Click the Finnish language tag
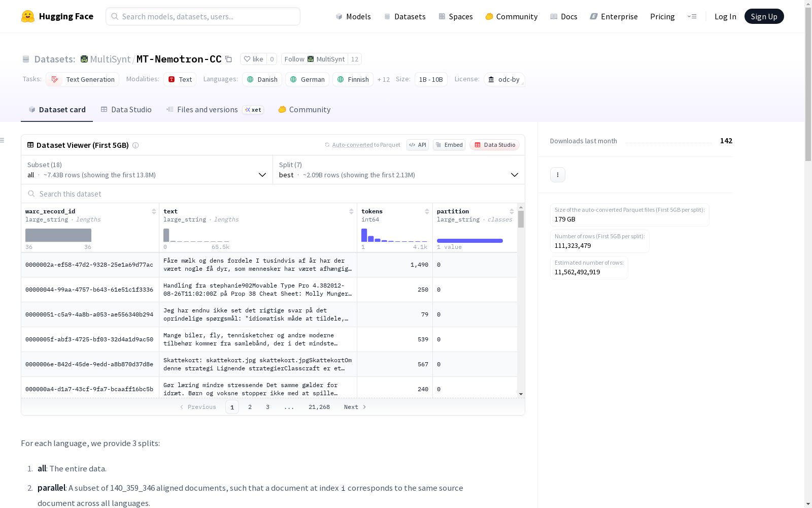This screenshot has height=508, width=812. pos(353,79)
